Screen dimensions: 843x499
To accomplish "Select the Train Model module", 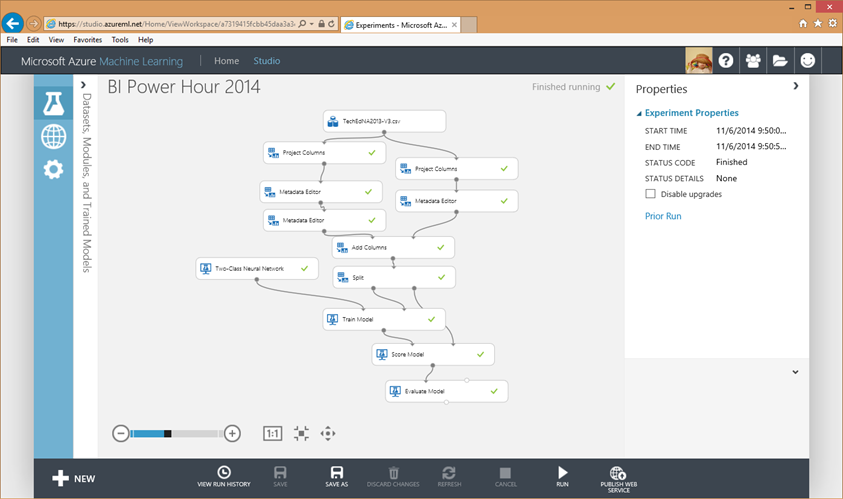I will [x=384, y=319].
